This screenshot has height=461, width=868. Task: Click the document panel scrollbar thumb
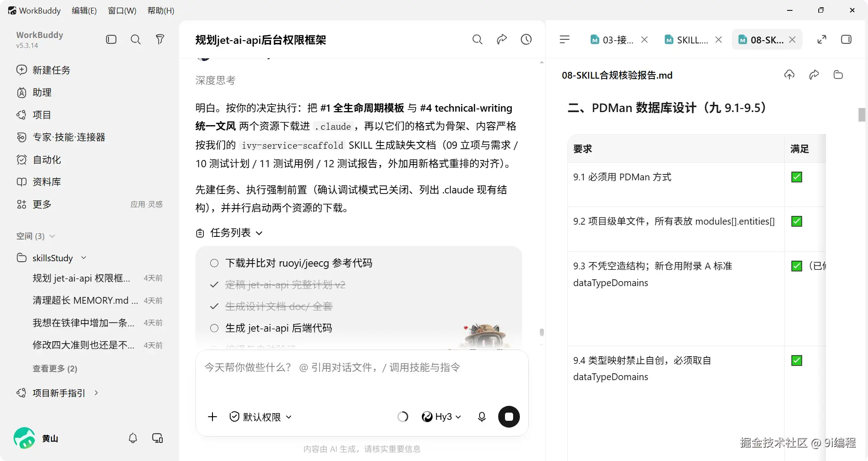point(862,115)
